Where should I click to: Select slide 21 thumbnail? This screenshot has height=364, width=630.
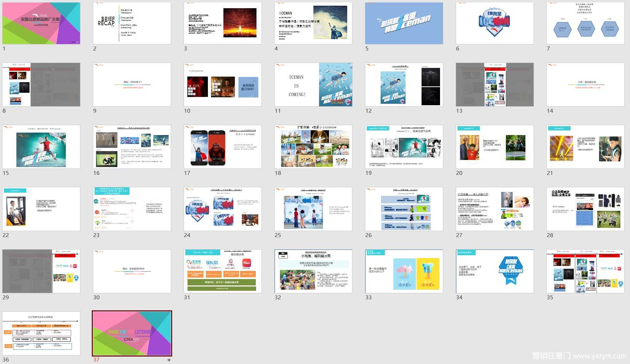(x=586, y=147)
